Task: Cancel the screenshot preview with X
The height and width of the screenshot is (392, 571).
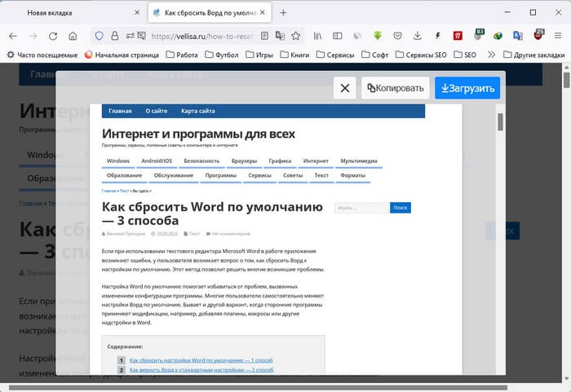Action: (x=344, y=88)
